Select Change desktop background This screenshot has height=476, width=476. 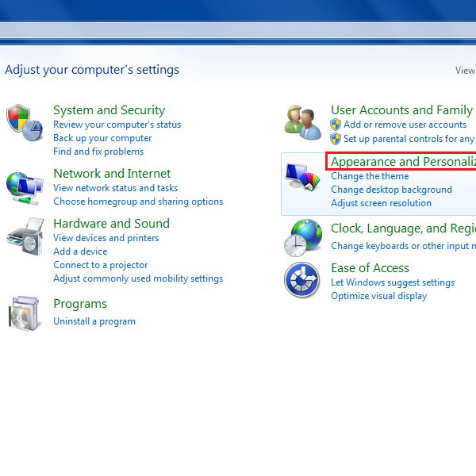(x=391, y=190)
